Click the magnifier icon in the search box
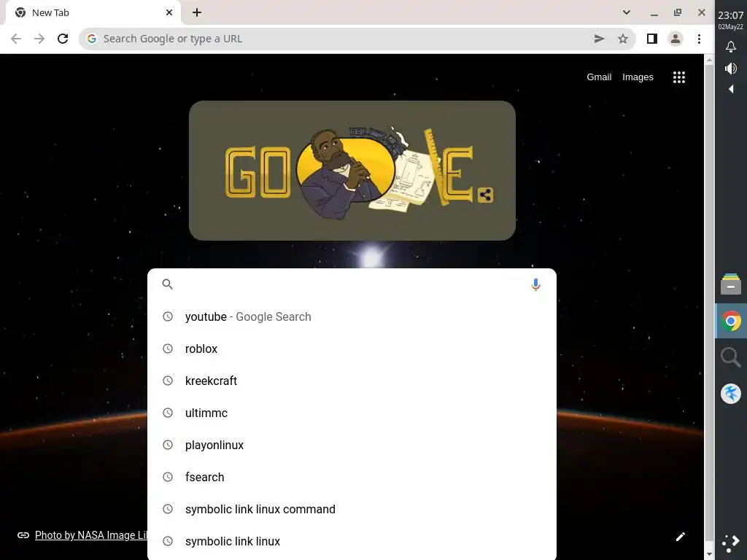Image resolution: width=747 pixels, height=560 pixels. (167, 284)
